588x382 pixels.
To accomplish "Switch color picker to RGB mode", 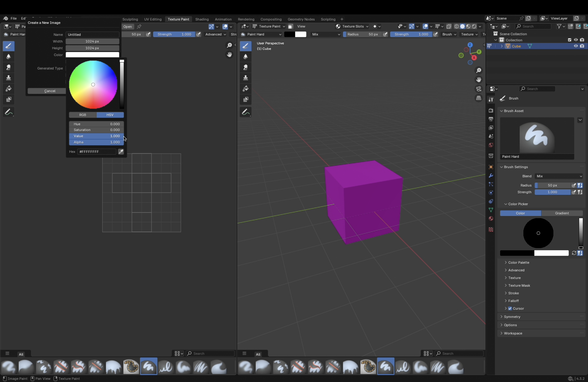I will point(82,115).
